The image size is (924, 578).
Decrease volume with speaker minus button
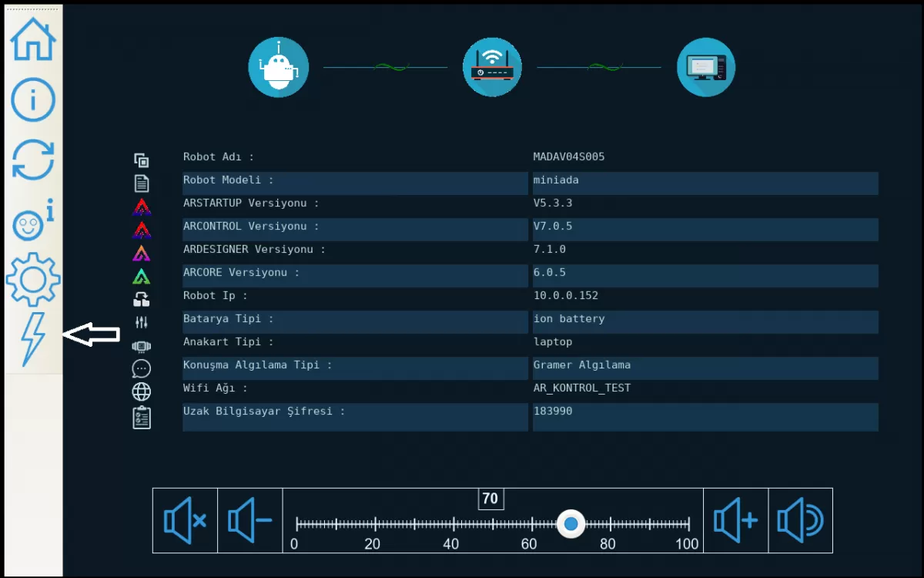(x=250, y=521)
